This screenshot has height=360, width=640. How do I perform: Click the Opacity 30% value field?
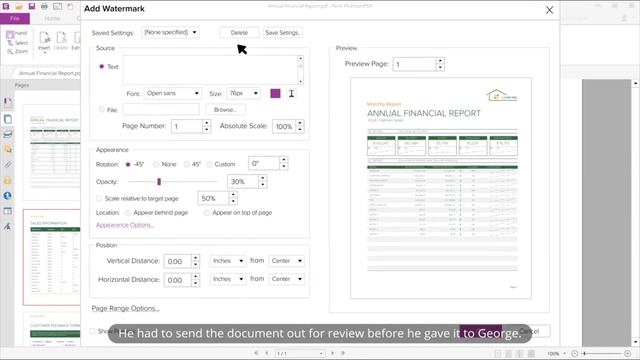coord(243,182)
